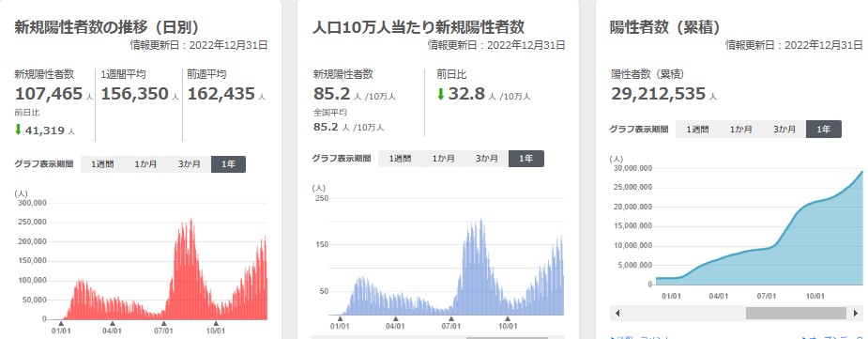Choose 3か月 in per-100k population panel
868x339 pixels.
tap(487, 159)
